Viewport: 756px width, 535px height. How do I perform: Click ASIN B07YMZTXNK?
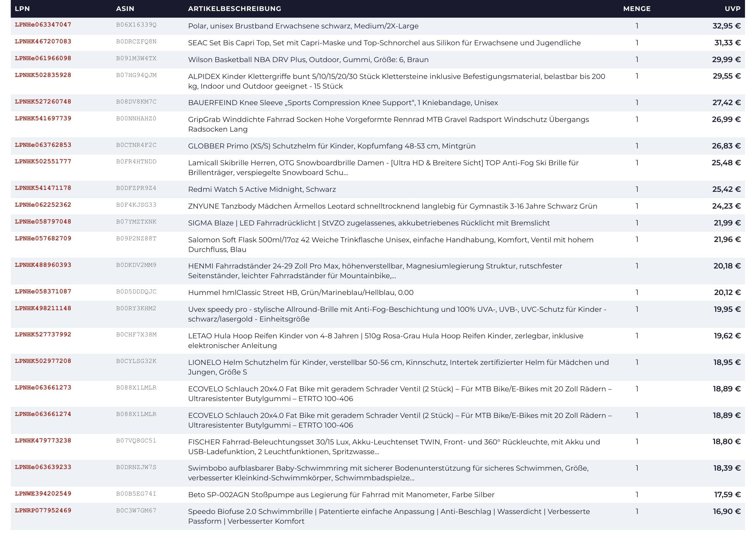(136, 222)
